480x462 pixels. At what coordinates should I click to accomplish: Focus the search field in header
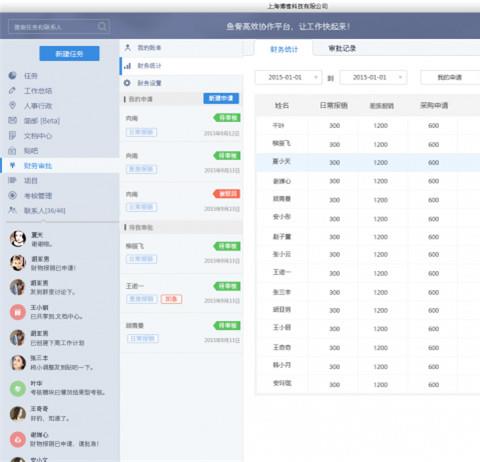59,27
